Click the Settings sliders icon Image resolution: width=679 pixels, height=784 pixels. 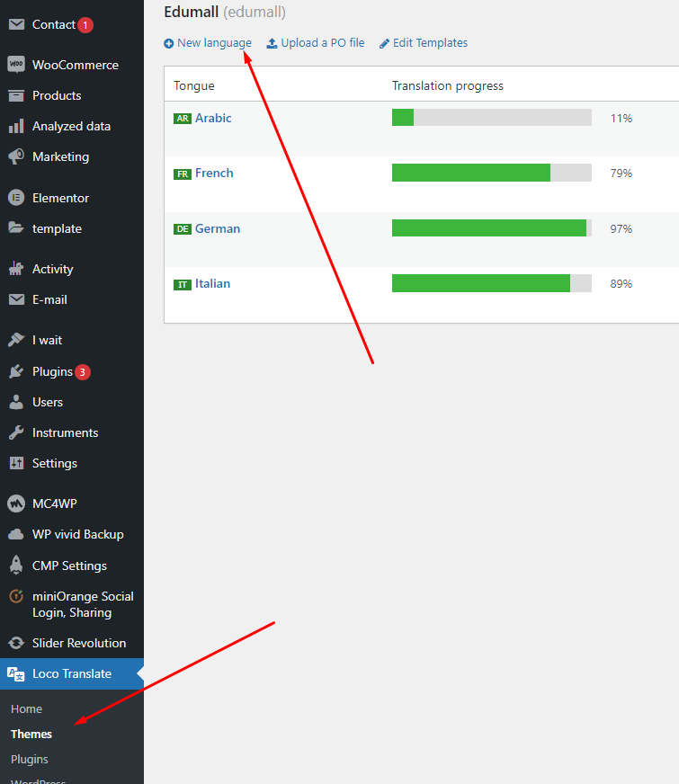click(x=16, y=463)
